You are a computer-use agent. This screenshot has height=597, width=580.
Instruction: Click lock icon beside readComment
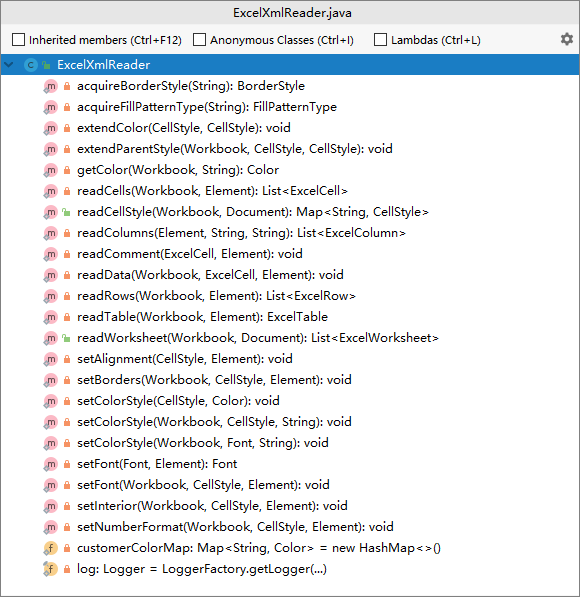point(67,254)
